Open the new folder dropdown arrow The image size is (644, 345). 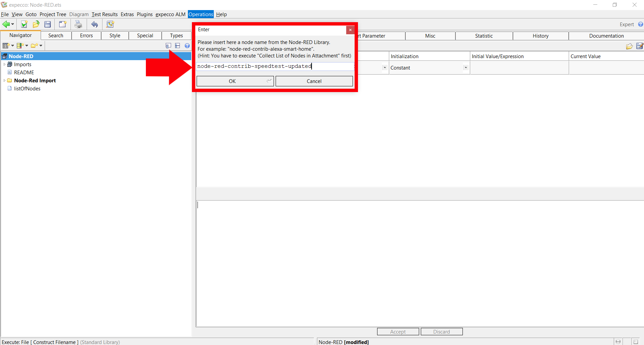(41, 46)
